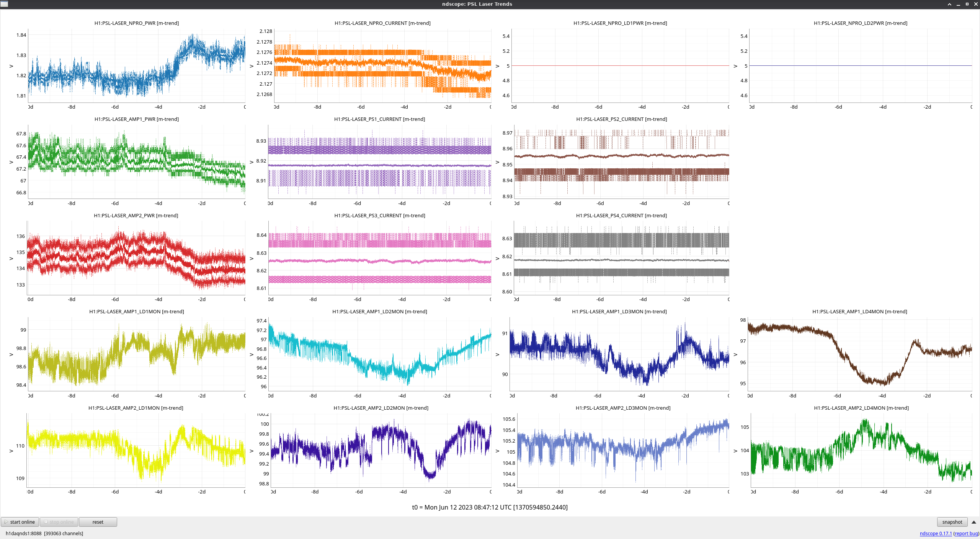Start online data streaming
This screenshot has height=539, width=980.
click(20, 522)
